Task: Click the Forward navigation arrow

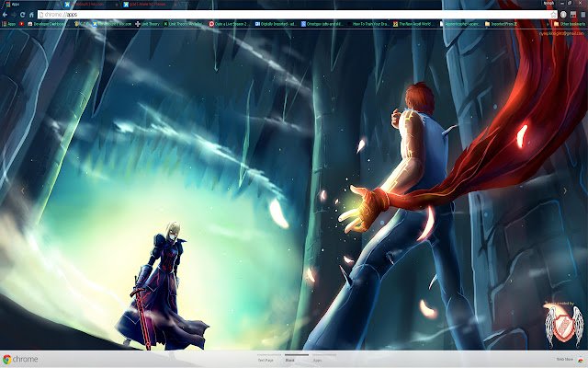Action: click(x=14, y=15)
